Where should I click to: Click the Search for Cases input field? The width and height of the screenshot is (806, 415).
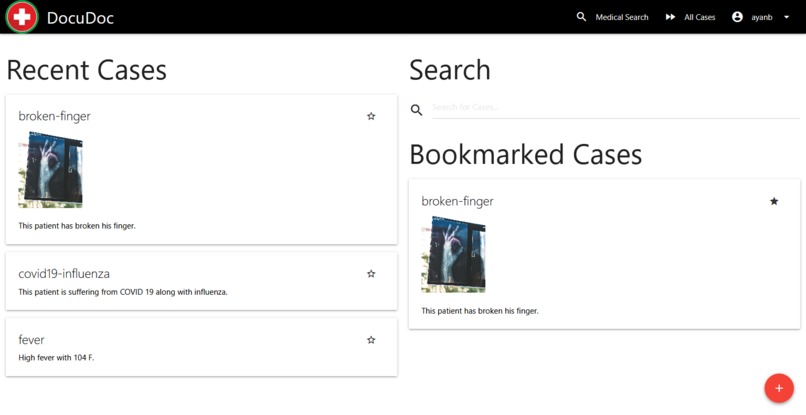(616, 107)
